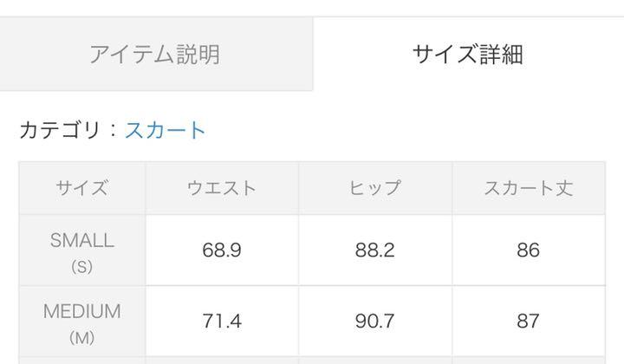Viewport: 624px width, 364px height.
Task: Click the 68.9 waist value cell
Action: 222,250
